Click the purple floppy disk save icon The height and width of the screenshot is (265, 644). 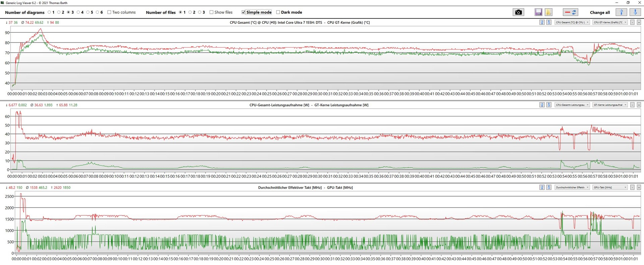538,12
